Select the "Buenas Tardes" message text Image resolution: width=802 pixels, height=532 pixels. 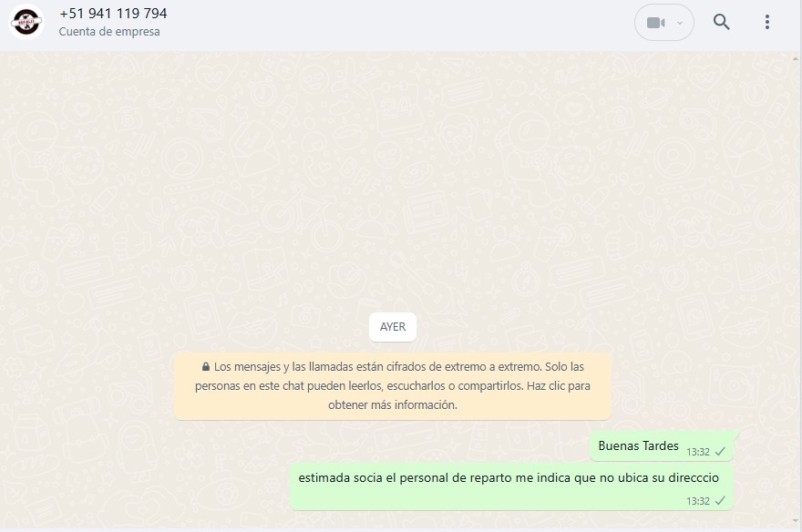tap(638, 446)
